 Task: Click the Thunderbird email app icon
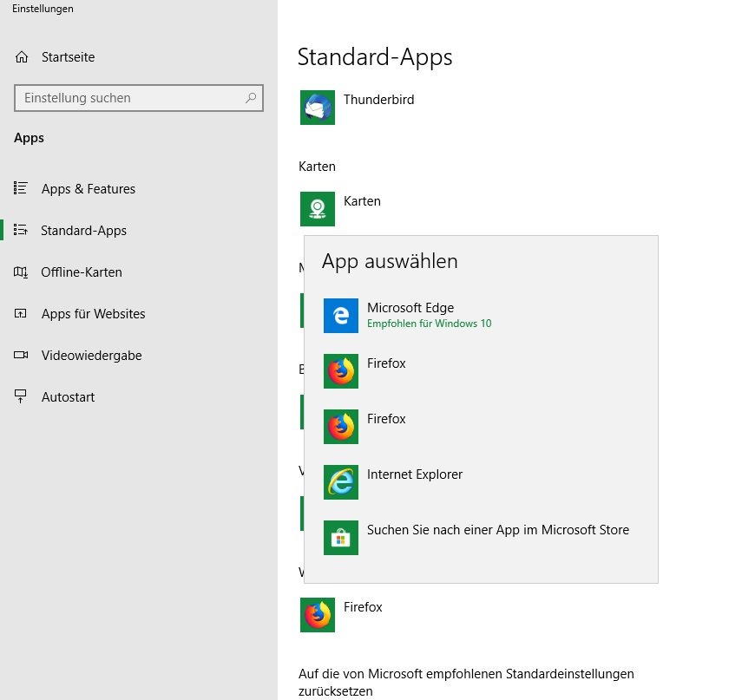[x=318, y=108]
